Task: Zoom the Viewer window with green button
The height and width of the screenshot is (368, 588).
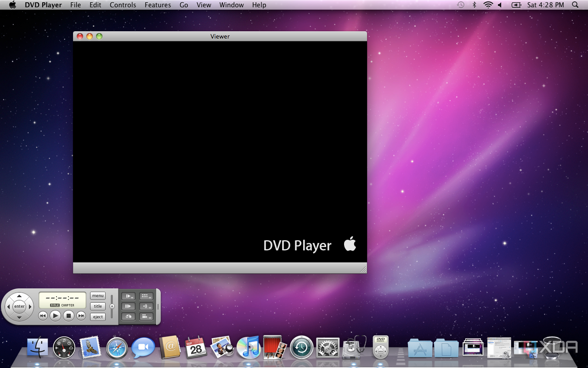Action: tap(99, 36)
